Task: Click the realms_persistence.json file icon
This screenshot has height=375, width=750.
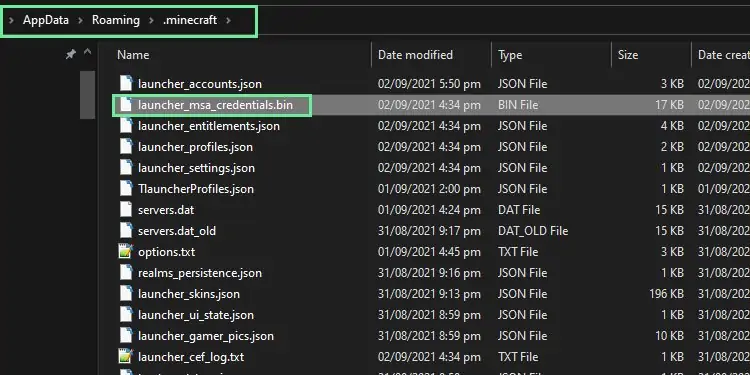Action: click(126, 273)
